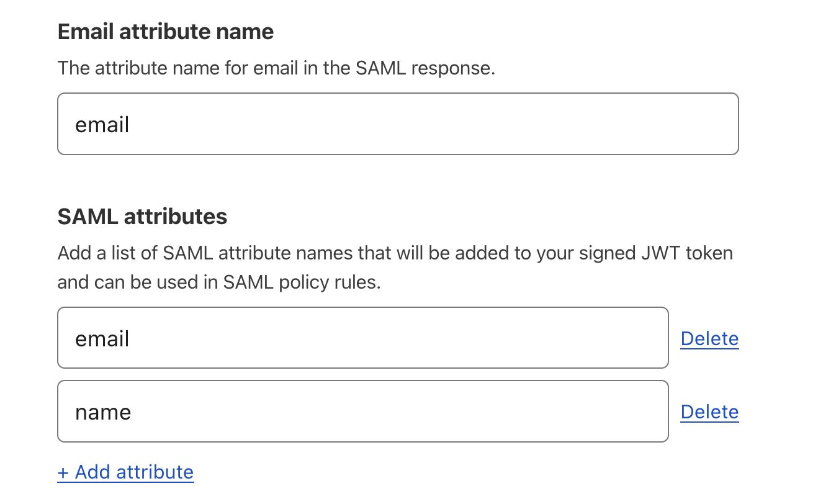The image size is (818, 504).
Task: Open the Delete link beside 'email'
Action: tap(709, 338)
